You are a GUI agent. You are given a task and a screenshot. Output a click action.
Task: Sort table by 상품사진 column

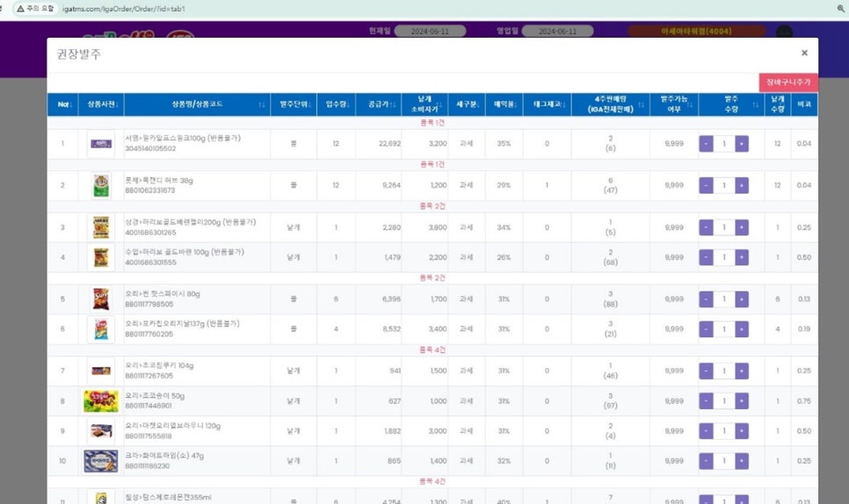pyautogui.click(x=101, y=104)
